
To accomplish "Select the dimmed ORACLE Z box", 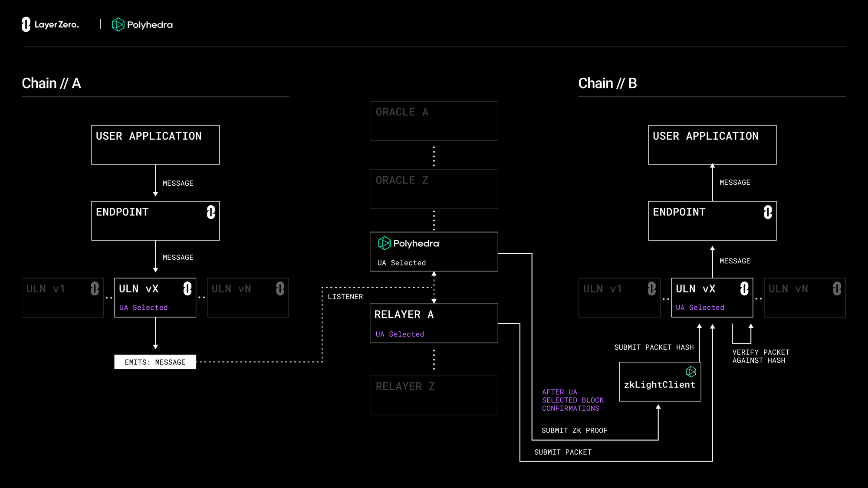I will pos(434,189).
